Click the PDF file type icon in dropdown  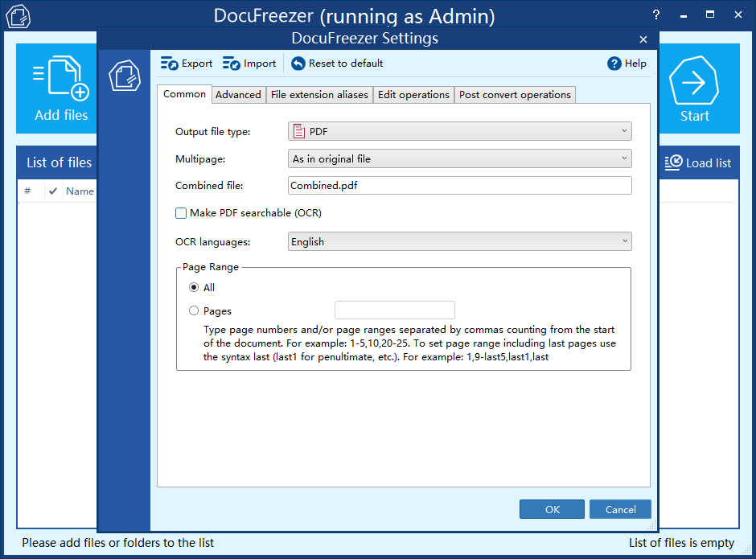point(299,131)
